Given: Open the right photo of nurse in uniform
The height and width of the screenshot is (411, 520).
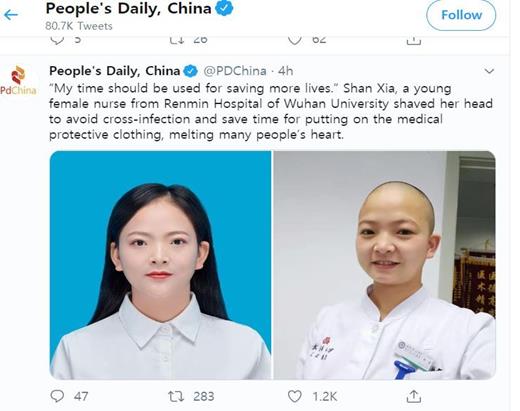Looking at the screenshot, I should (x=385, y=265).
